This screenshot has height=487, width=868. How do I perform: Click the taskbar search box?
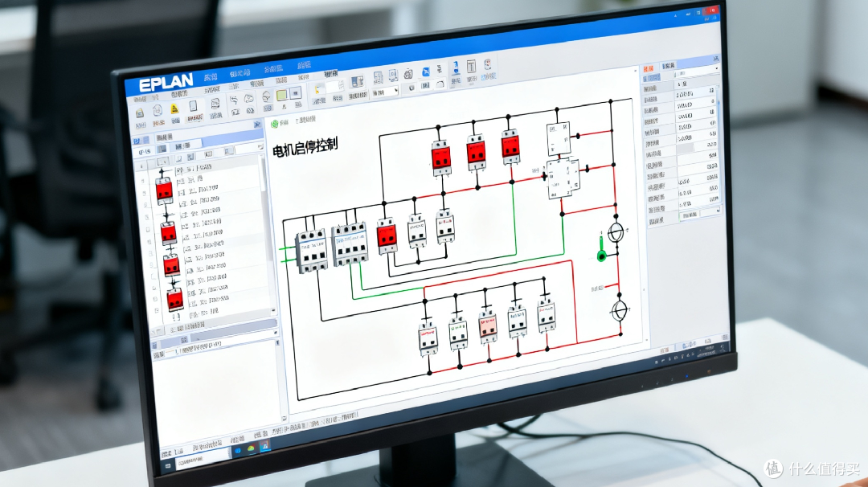coord(203,458)
